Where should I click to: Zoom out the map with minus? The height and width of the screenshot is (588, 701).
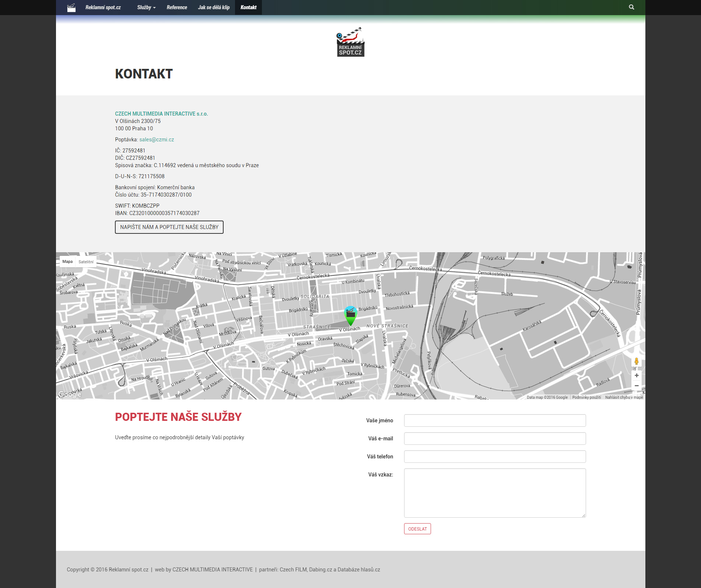pyautogui.click(x=637, y=385)
